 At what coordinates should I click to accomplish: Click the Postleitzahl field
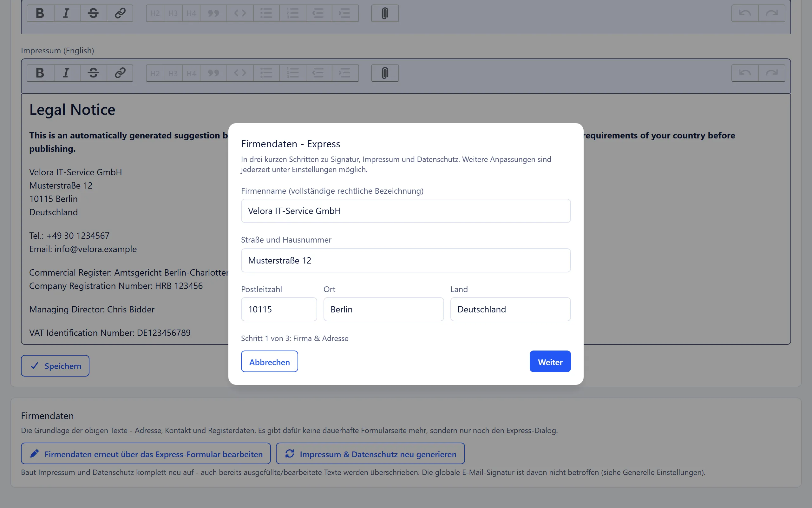tap(279, 309)
